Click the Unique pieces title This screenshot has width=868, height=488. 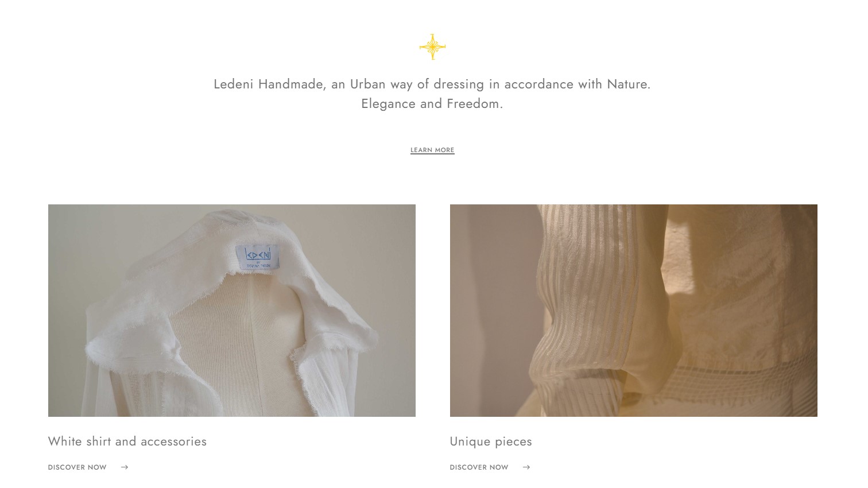click(491, 441)
